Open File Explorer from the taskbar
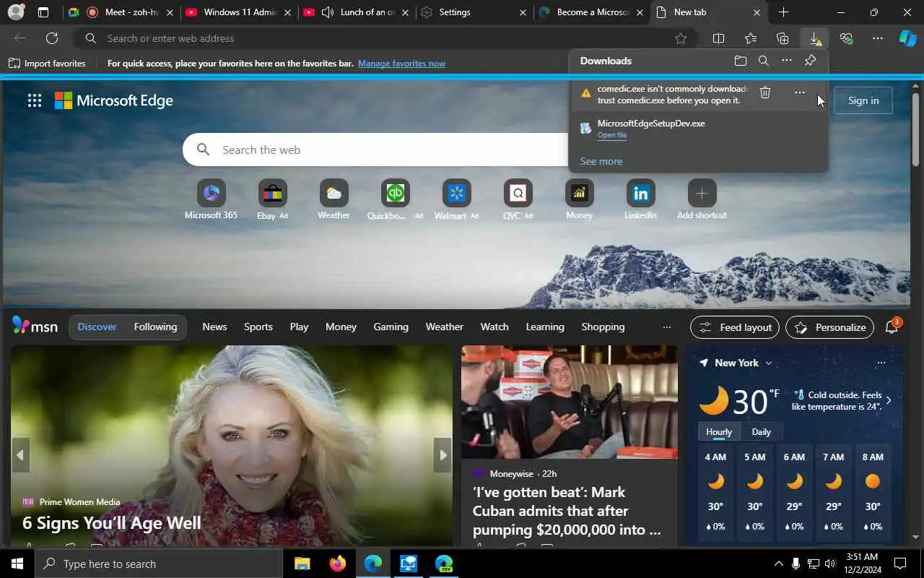 point(302,564)
